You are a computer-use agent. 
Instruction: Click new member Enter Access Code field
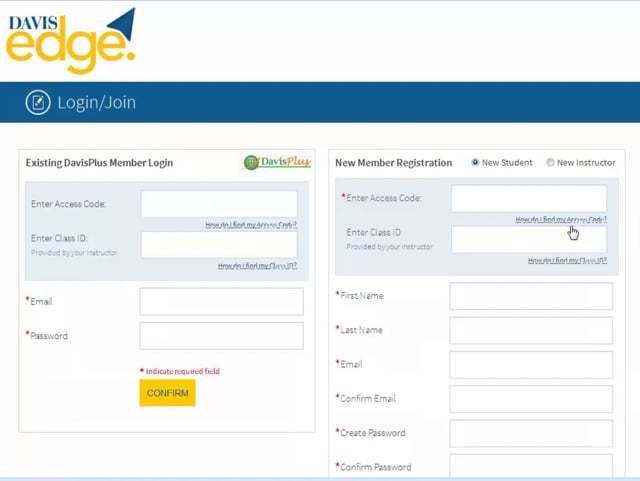(x=529, y=198)
